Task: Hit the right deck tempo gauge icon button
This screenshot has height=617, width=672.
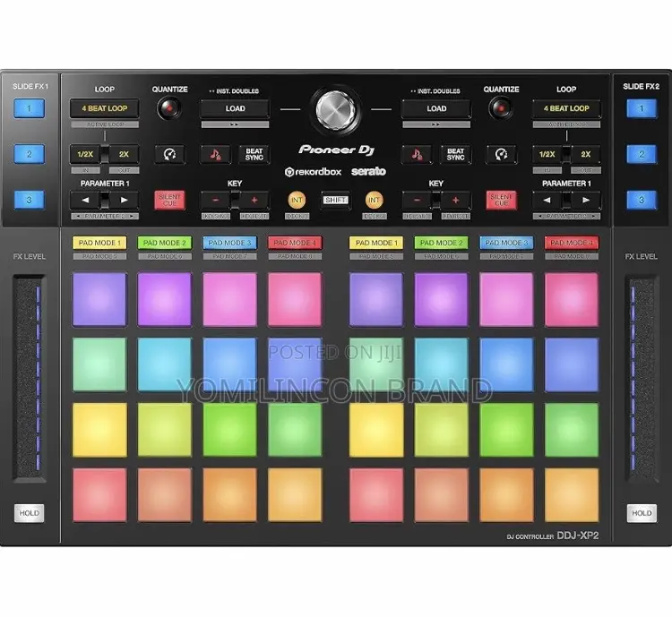Action: point(501,154)
